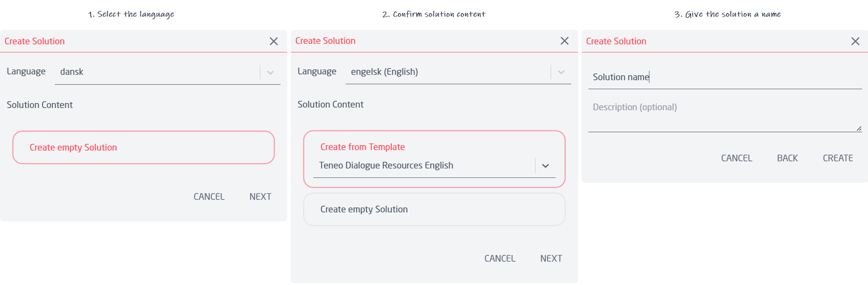Select Create empty Solution in the dansk dialog
Image resolution: width=868 pixels, height=285 pixels.
coord(143,147)
